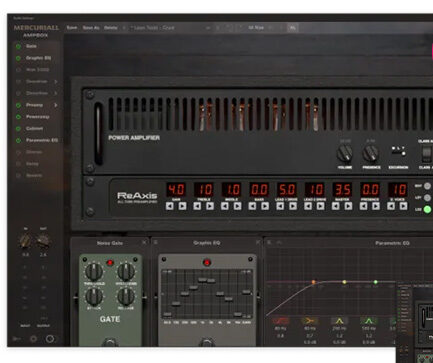Toggle the Gate pedal red LED
Screen dimensions: 433x363
110,263
